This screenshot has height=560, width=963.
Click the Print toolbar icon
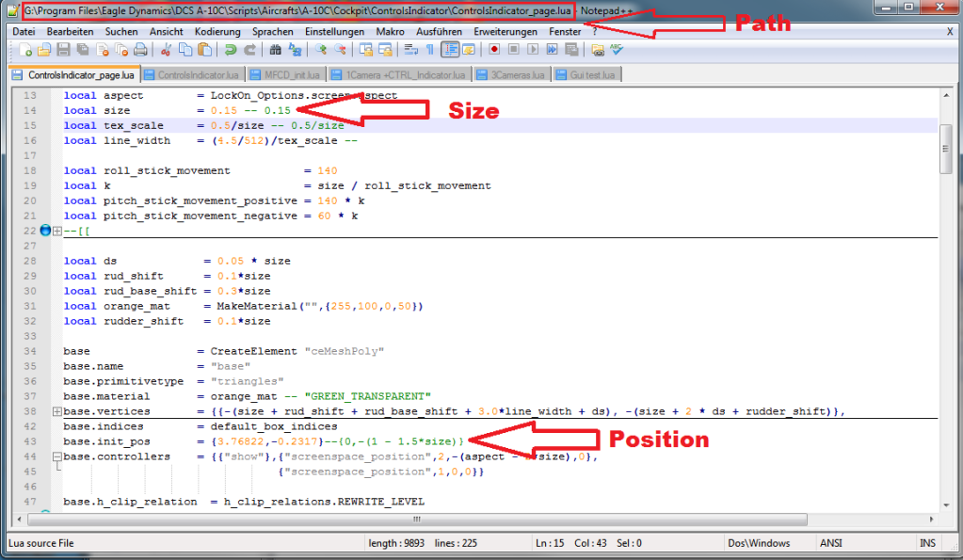click(140, 50)
